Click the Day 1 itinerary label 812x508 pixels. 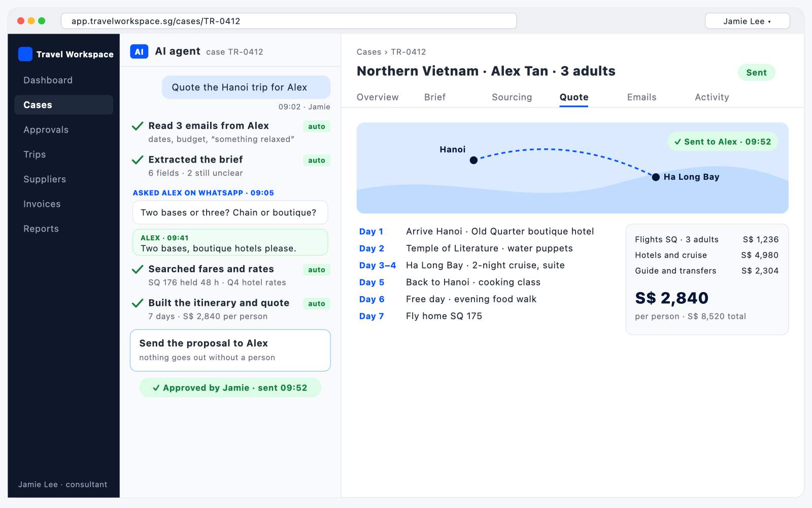371,232
